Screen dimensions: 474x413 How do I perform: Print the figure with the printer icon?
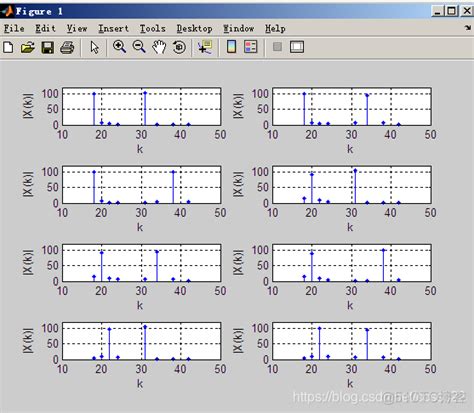(x=67, y=47)
